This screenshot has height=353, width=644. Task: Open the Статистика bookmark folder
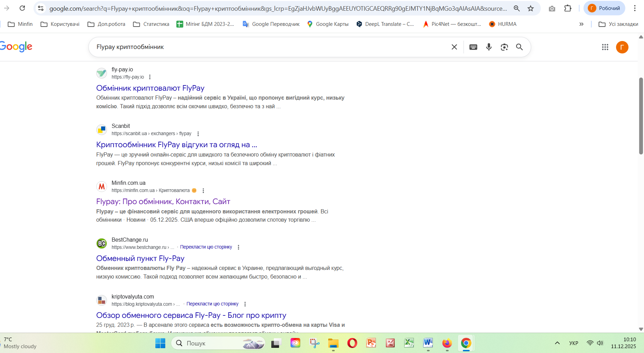(151, 24)
